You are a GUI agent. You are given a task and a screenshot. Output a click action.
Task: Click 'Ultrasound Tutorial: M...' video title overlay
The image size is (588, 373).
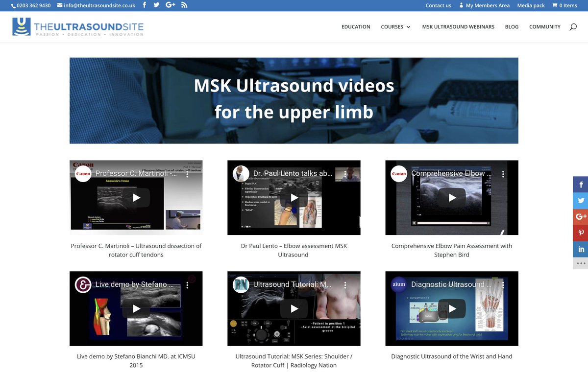click(293, 285)
